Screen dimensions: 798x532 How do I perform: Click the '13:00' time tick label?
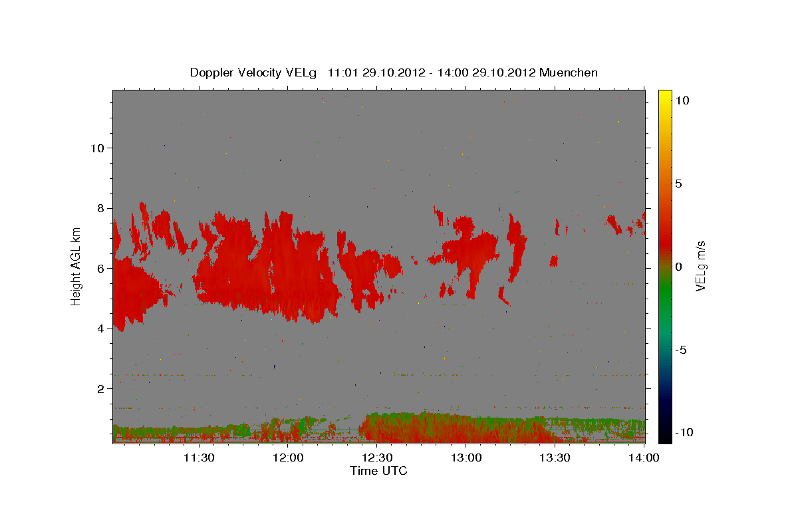click(466, 458)
